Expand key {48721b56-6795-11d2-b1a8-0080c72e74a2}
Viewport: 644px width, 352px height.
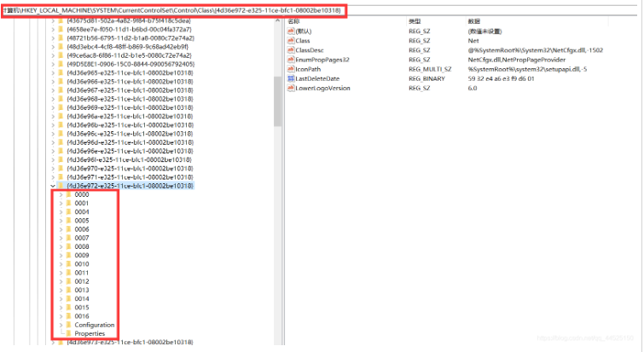pyautogui.click(x=53, y=38)
